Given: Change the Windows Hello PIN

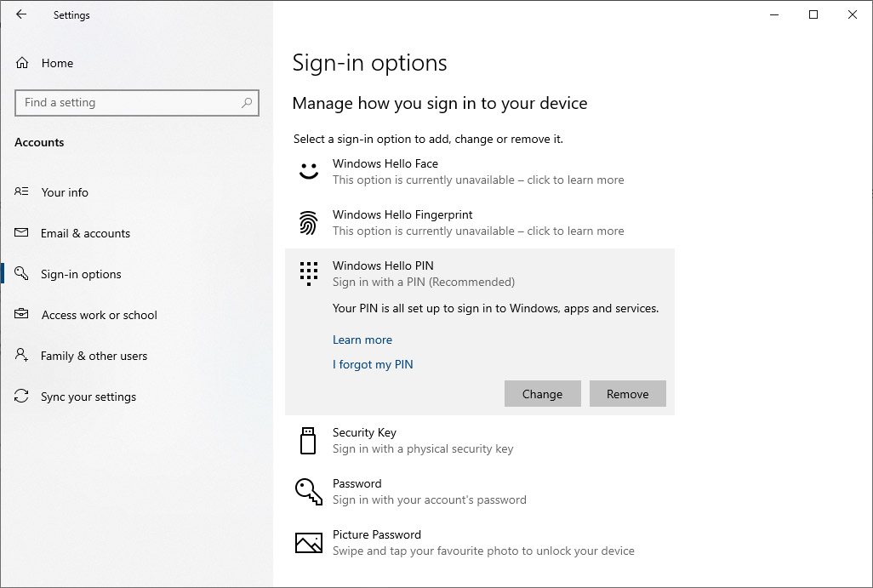Looking at the screenshot, I should [542, 394].
